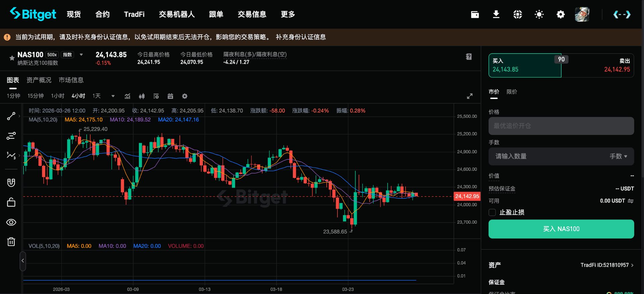This screenshot has width=644, height=294.
Task: Collapse the drawing toolbar with side arrow
Action: (x=22, y=261)
